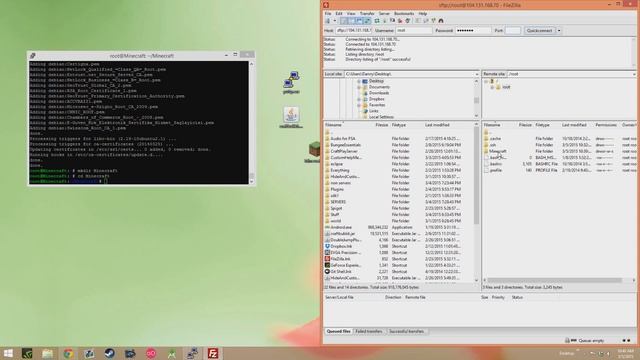The height and width of the screenshot is (360, 640).
Task: Open the View menu in FileZilla
Action: coord(351,13)
